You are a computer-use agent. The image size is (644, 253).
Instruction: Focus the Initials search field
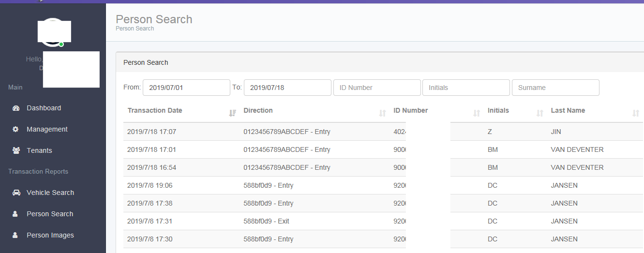tap(466, 88)
